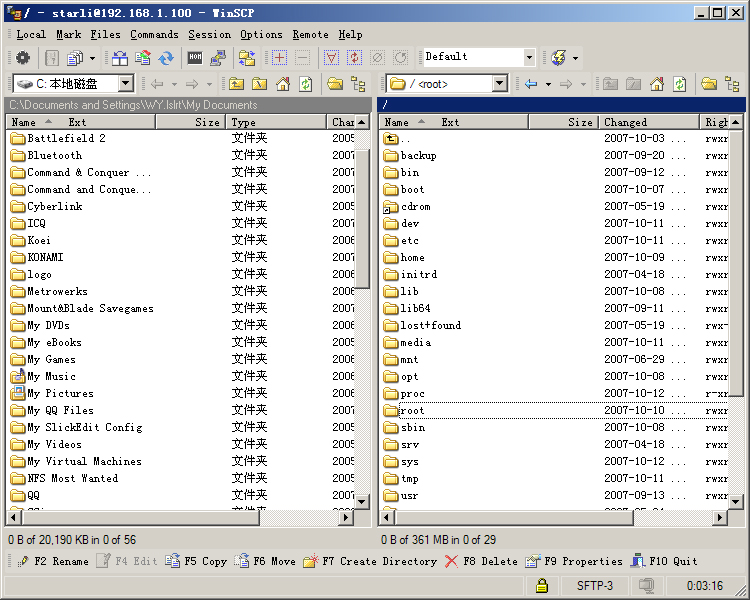This screenshot has width=750, height=600.
Task: Open the Mark menu
Action: (x=68, y=34)
